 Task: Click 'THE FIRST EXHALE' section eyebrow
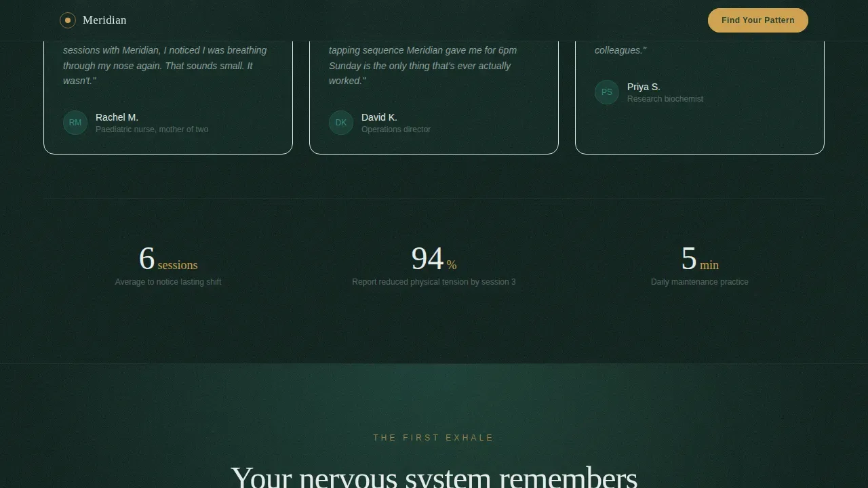point(434,438)
